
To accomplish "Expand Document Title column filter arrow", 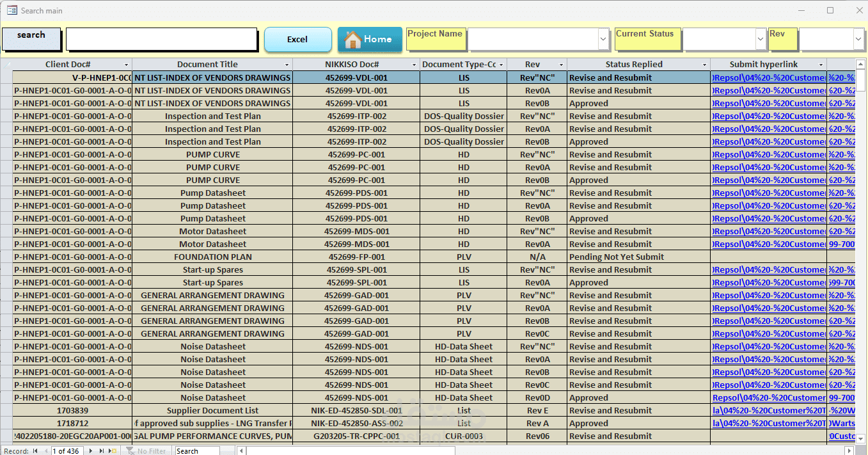I will (x=287, y=65).
